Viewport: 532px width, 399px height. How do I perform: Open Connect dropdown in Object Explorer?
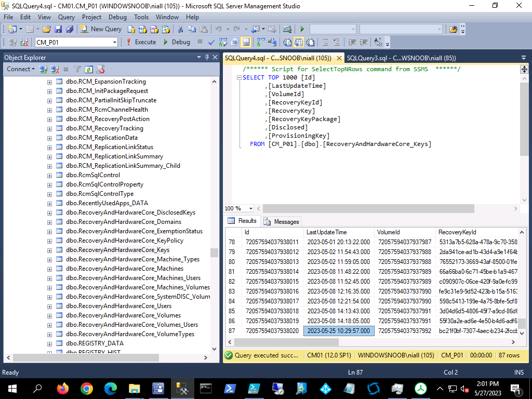click(21, 69)
